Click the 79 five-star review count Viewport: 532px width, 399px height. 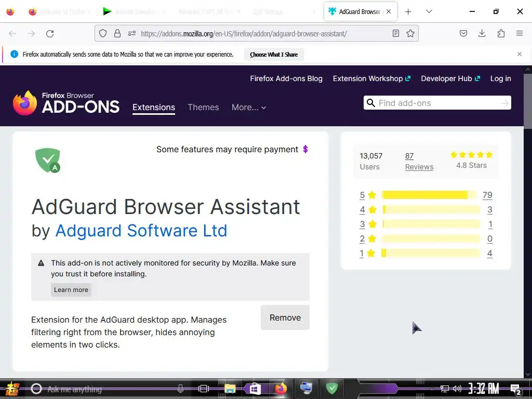pos(487,195)
